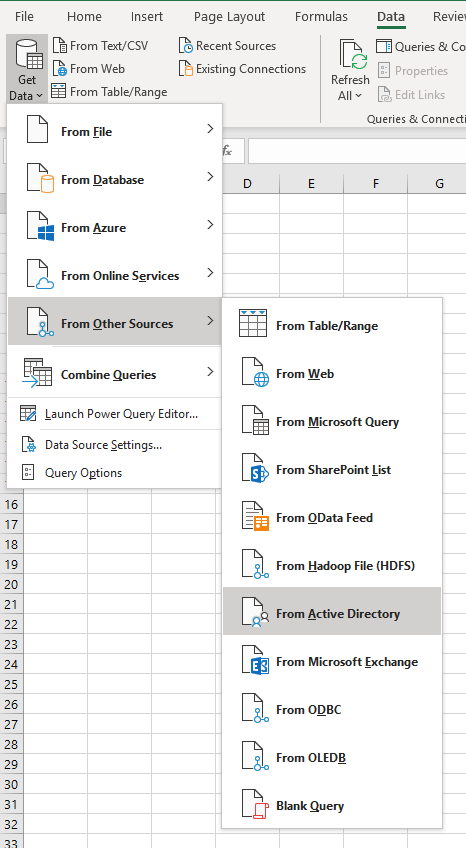
Task: Click the From Other Sources menu item
Action: [x=115, y=321]
